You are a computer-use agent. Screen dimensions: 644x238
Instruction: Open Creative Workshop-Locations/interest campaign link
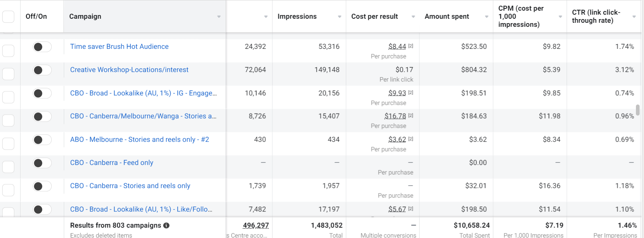(129, 70)
